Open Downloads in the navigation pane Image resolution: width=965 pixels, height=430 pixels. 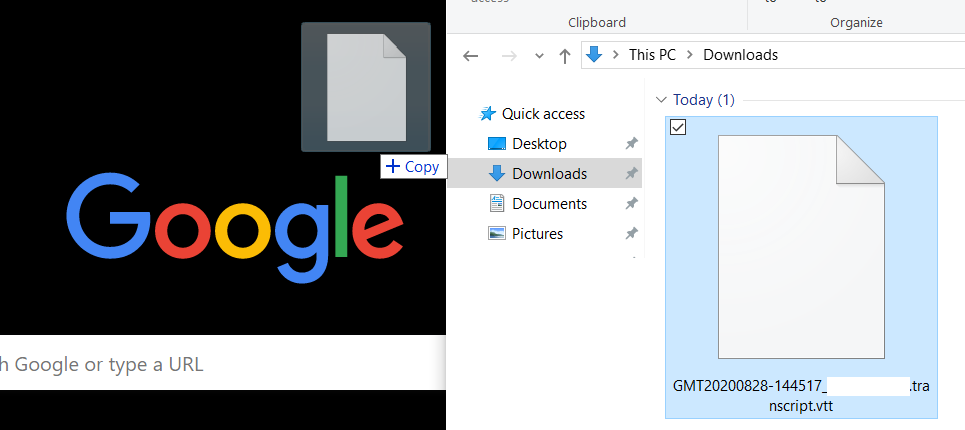click(550, 173)
